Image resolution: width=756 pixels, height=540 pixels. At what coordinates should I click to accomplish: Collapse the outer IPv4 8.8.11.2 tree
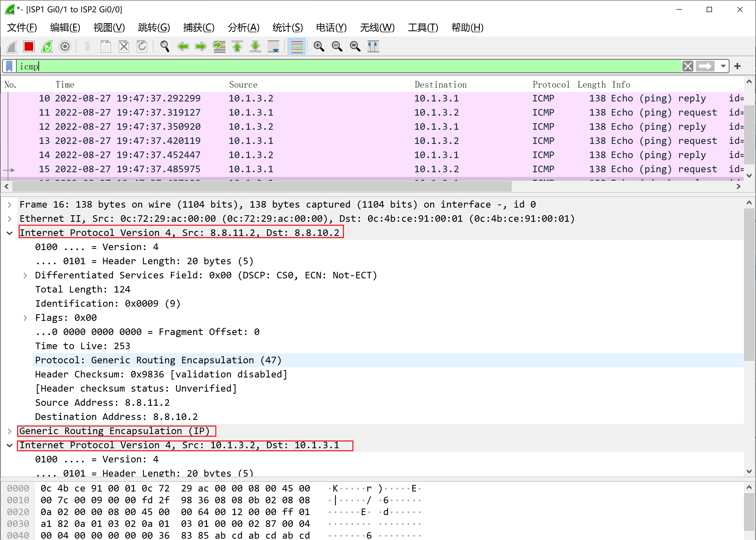tap(10, 233)
